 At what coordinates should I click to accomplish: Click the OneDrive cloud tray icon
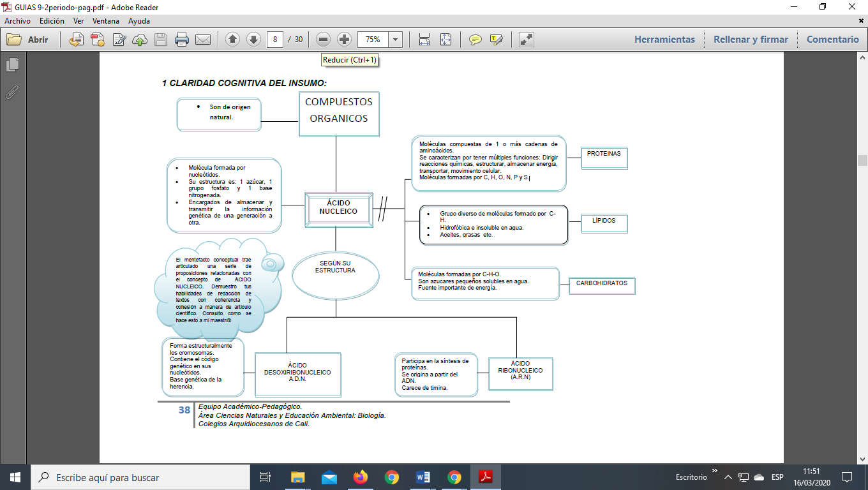coord(759,477)
